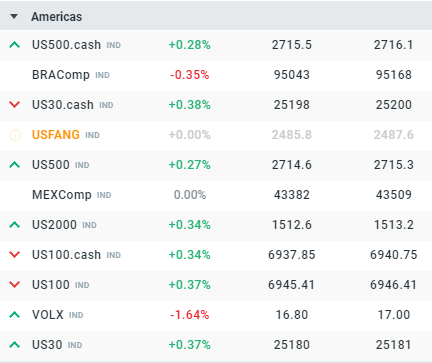Click VOLX percentage change -1.64%

190,315
